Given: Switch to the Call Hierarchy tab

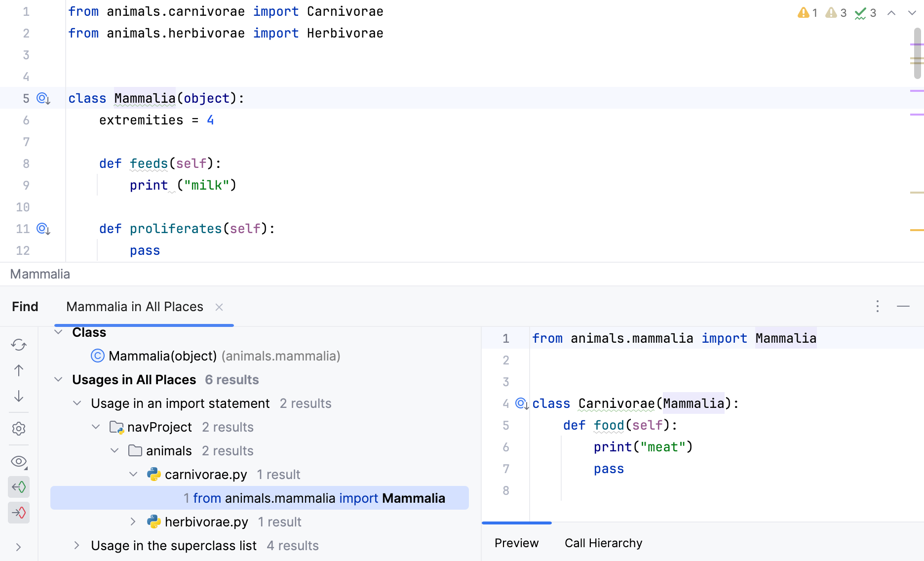Looking at the screenshot, I should (603, 543).
